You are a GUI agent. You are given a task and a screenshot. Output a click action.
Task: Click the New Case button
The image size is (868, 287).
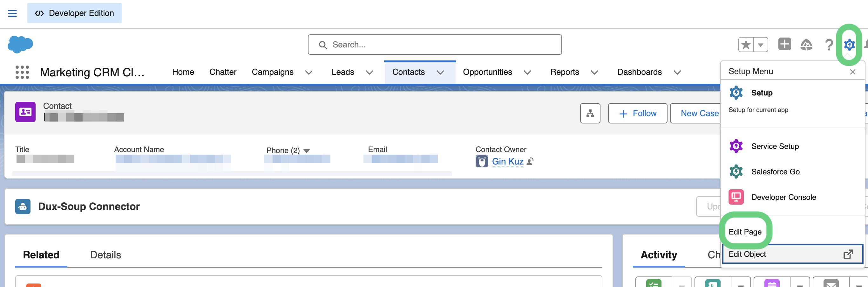point(699,113)
